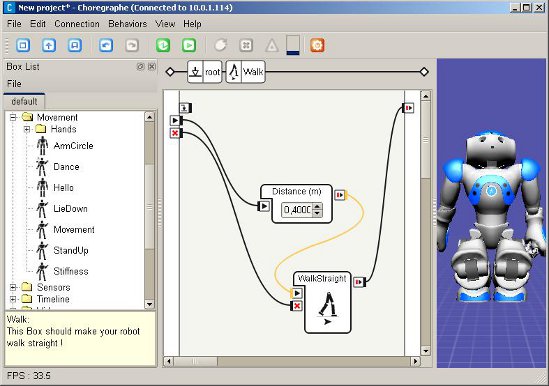This screenshot has width=549, height=386.
Task: Click the Distance box output port
Action: (340, 195)
